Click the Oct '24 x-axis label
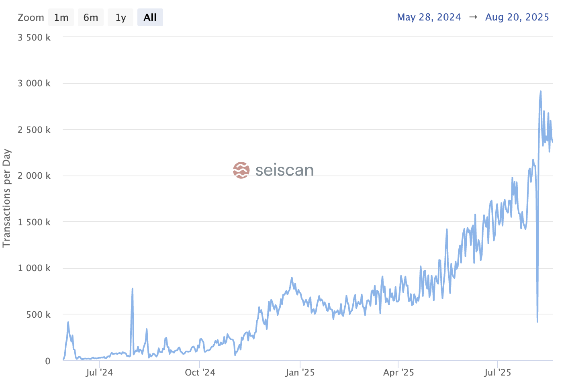 (200, 373)
